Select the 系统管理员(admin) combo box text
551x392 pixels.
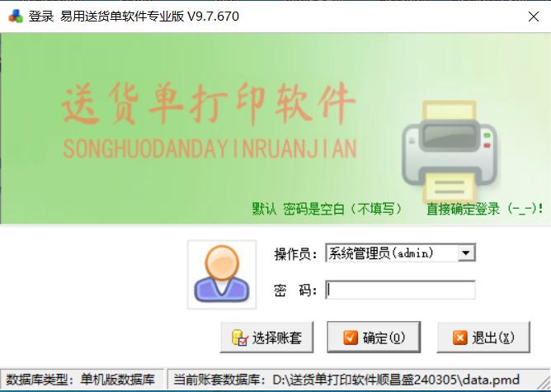coord(380,253)
